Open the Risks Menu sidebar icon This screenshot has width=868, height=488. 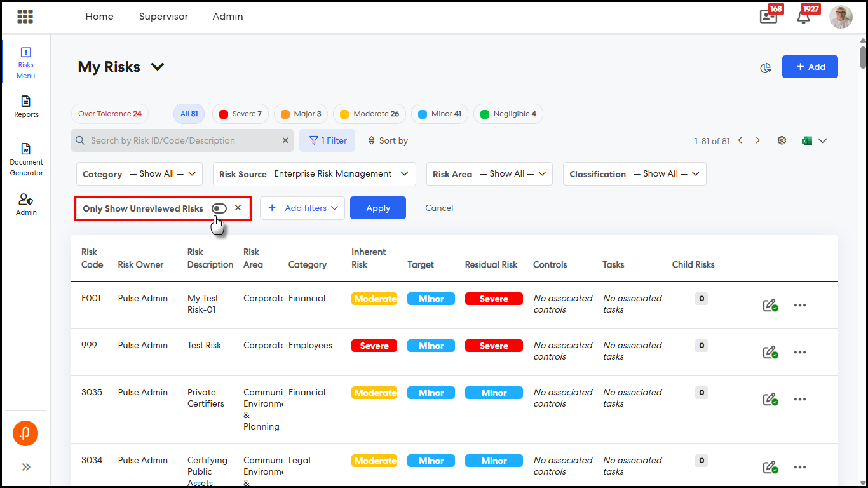click(x=26, y=63)
